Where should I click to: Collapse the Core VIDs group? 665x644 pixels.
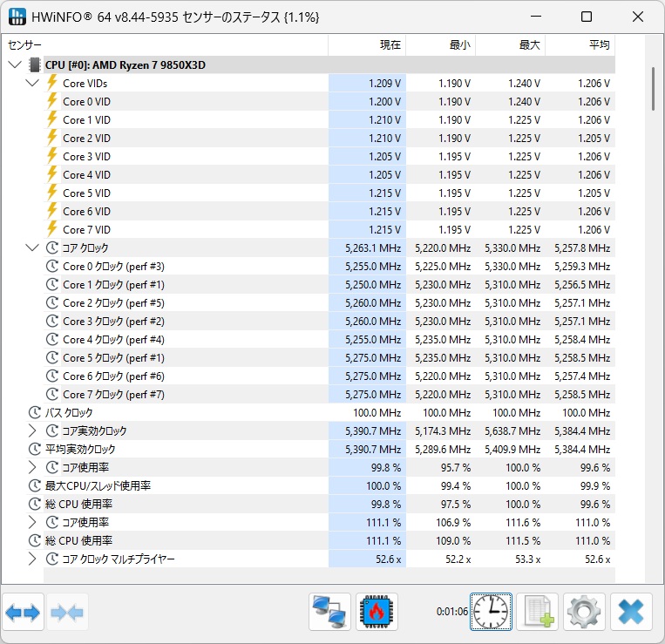(32, 83)
